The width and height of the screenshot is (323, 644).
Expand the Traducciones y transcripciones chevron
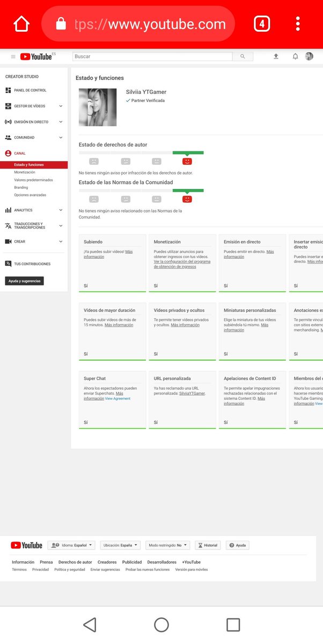pyautogui.click(x=61, y=226)
